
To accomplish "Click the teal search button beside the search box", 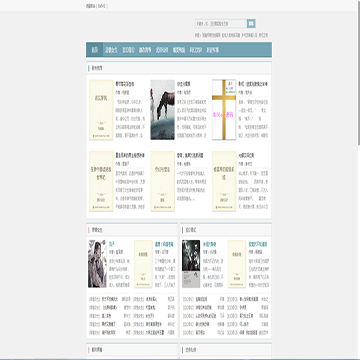I will tap(251, 24).
